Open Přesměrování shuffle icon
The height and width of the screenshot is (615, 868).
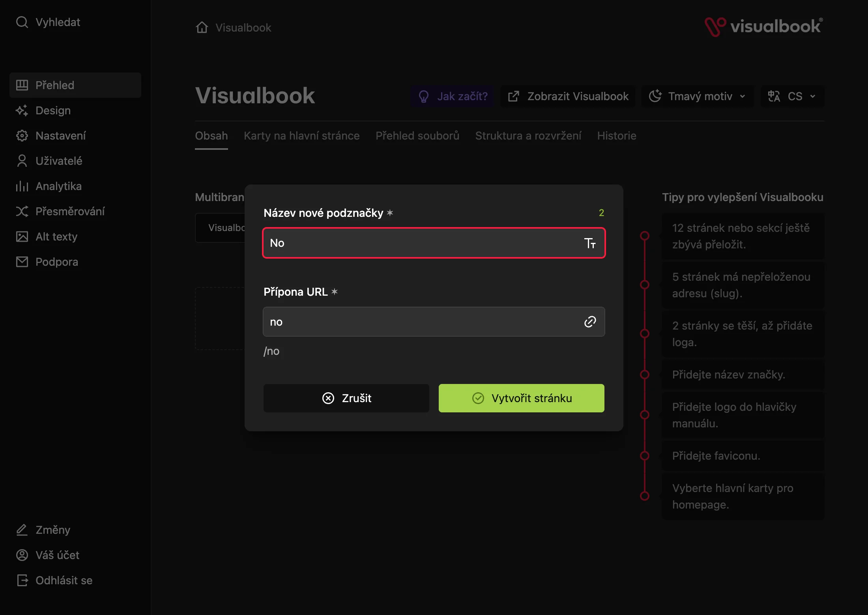coord(22,211)
